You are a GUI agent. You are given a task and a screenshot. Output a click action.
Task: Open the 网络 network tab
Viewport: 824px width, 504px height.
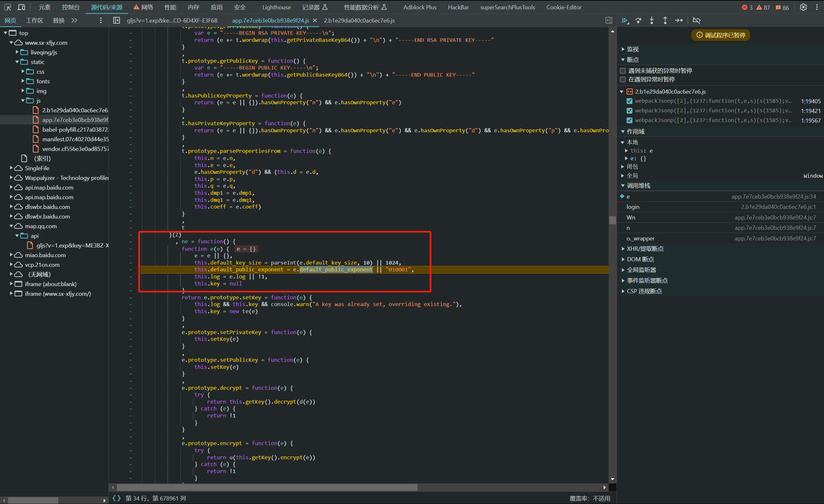(x=143, y=7)
